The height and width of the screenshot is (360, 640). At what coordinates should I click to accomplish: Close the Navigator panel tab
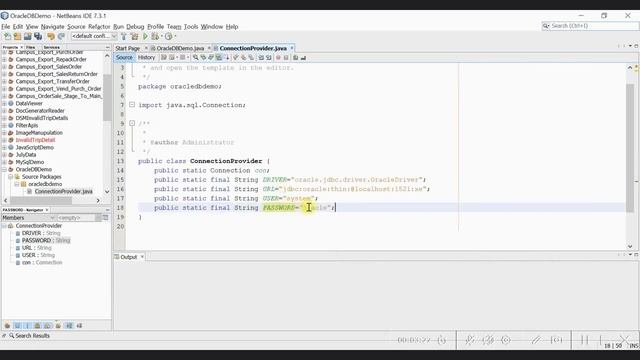[47, 210]
